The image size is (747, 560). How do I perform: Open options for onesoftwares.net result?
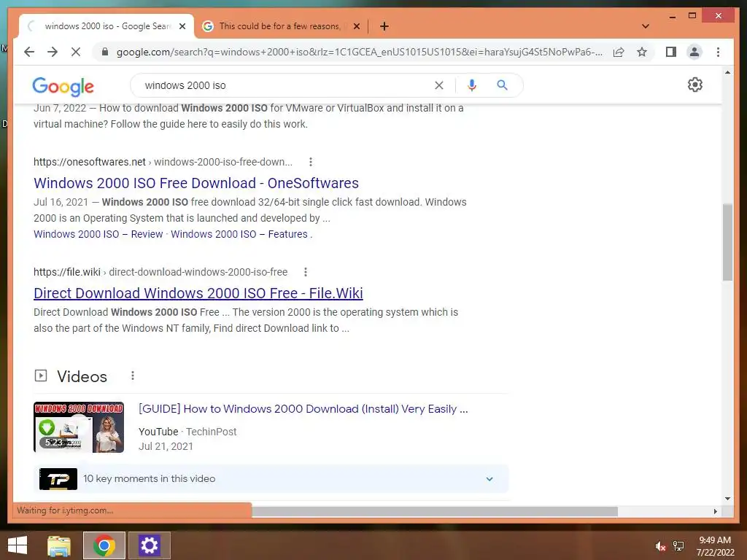pos(311,162)
